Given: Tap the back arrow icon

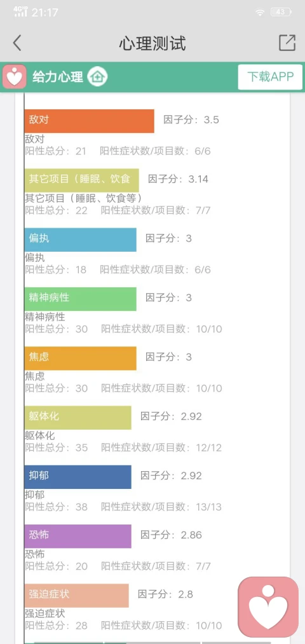Looking at the screenshot, I should pyautogui.click(x=17, y=43).
